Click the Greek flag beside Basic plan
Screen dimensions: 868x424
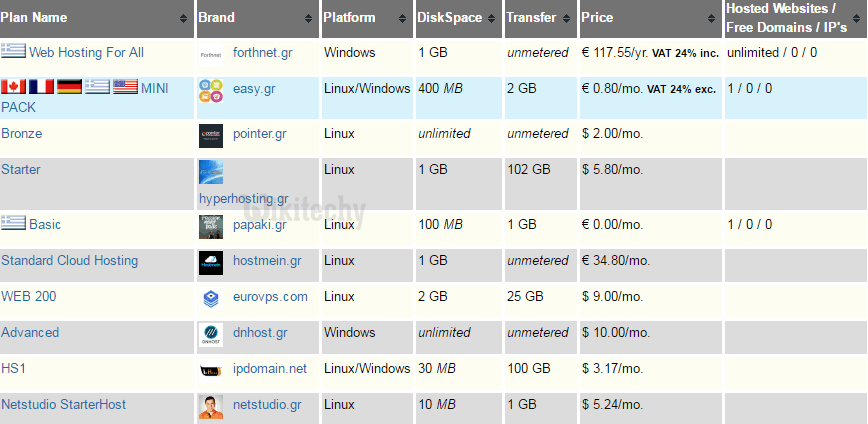click(14, 224)
